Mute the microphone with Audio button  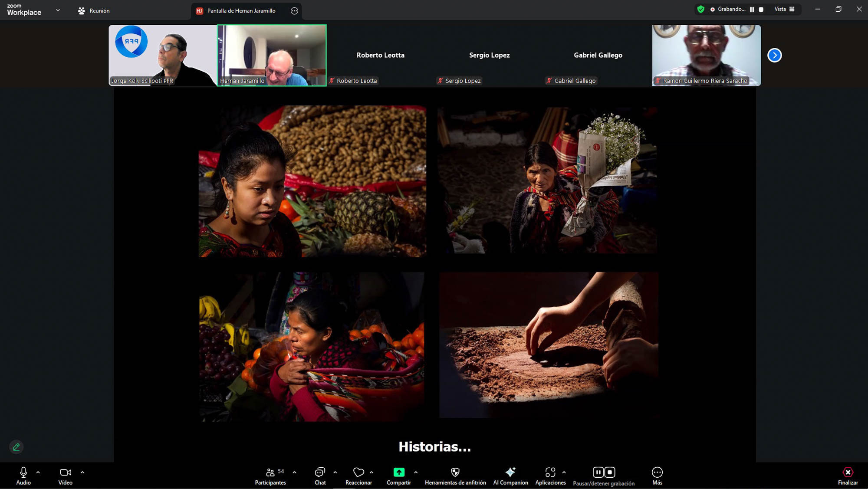23,473
